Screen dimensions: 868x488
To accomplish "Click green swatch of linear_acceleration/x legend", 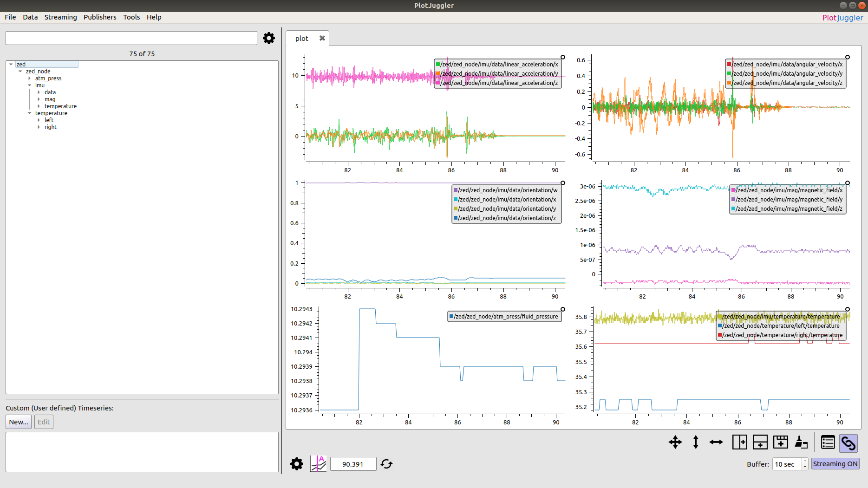I will [x=438, y=65].
